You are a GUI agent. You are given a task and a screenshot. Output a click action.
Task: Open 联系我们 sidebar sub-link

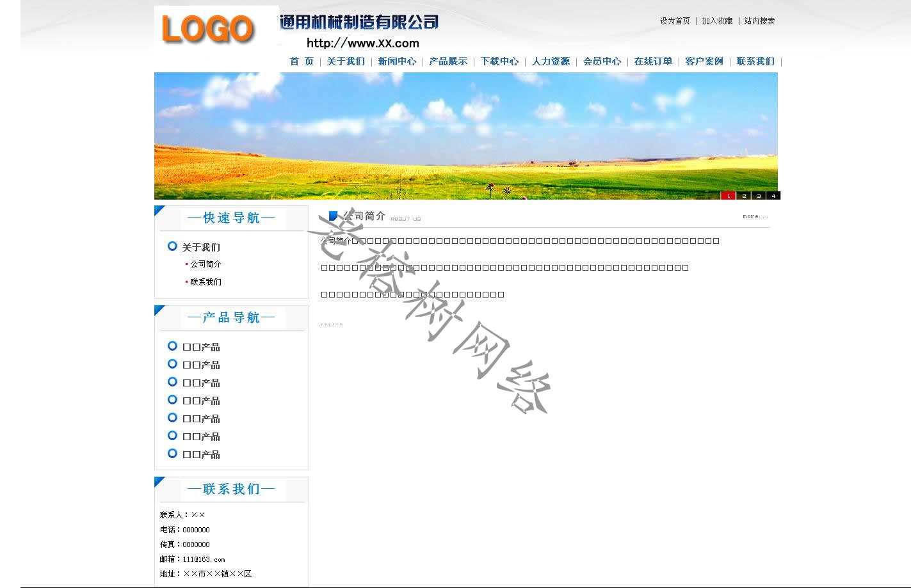pyautogui.click(x=206, y=282)
